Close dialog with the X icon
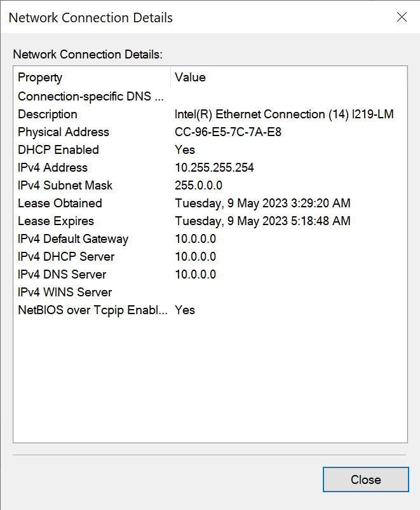 click(402, 17)
